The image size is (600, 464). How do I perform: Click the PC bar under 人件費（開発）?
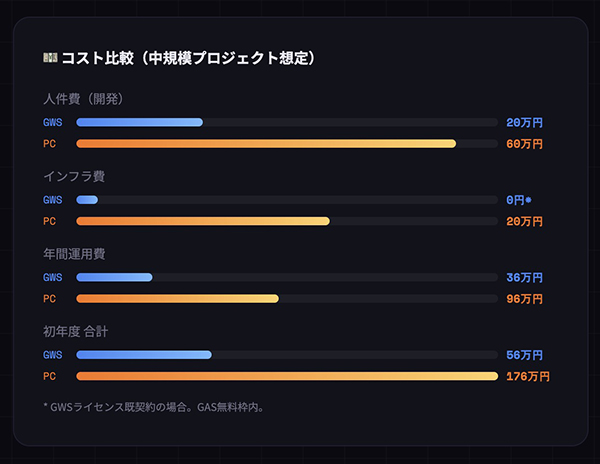click(x=266, y=144)
